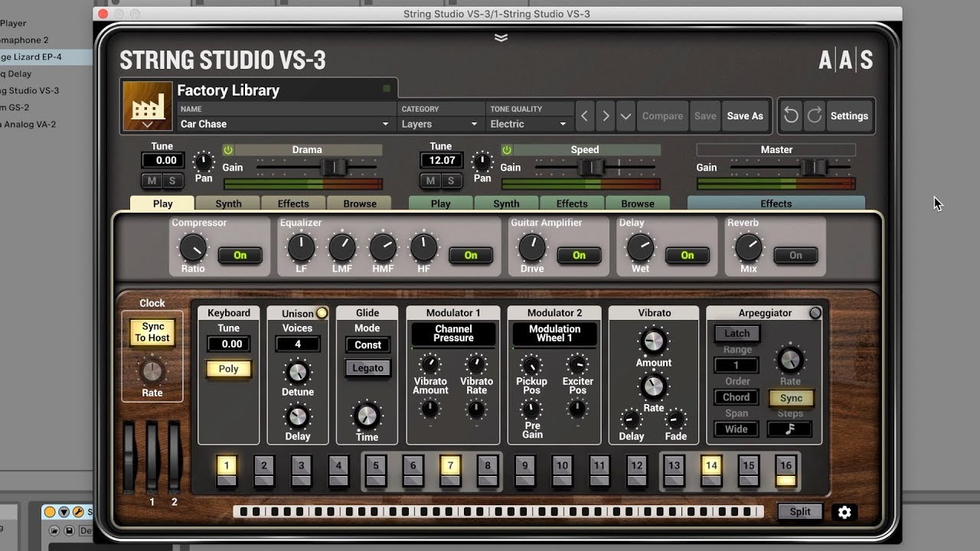Open Modulator 2 source Modulation Wheel 1 selector
Viewport: 980px width, 551px height.
(x=554, y=334)
